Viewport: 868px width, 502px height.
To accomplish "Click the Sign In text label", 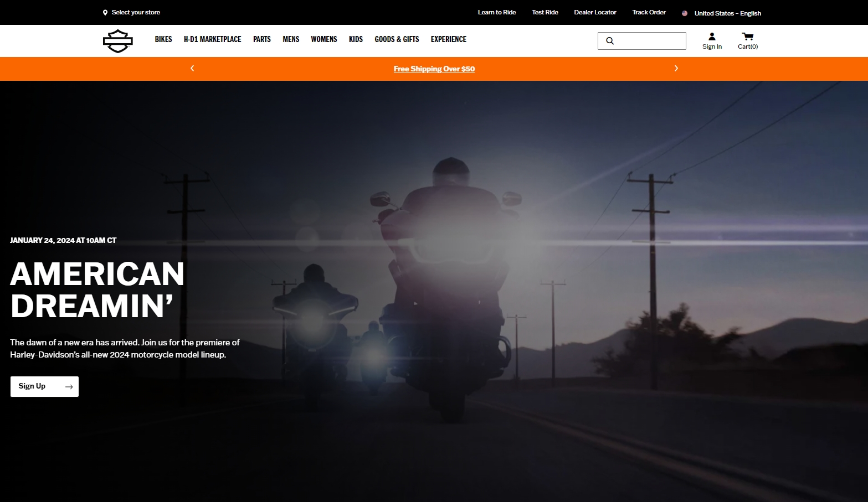I will coord(712,46).
